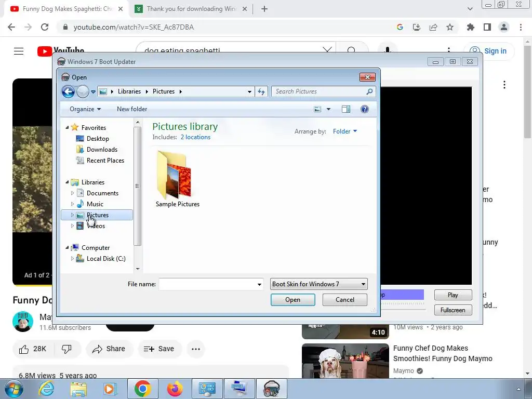The width and height of the screenshot is (532, 399).
Task: Click the navigation pane scrollbar down arrow
Action: pyautogui.click(x=138, y=269)
